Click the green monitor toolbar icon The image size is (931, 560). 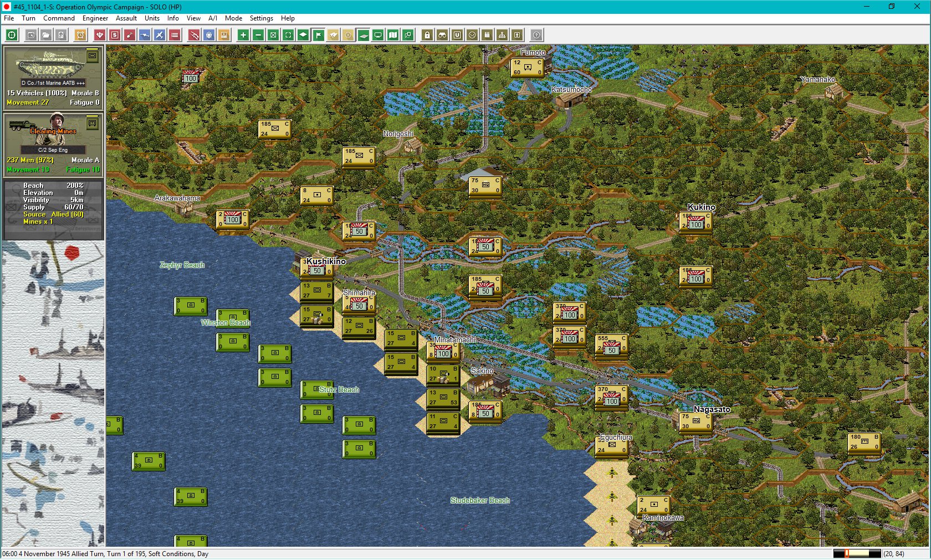coord(378,35)
